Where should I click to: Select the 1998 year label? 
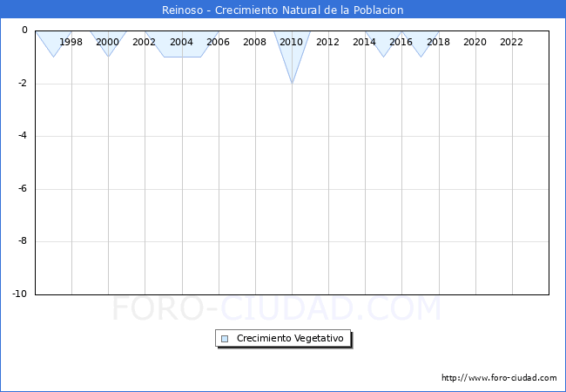(71, 42)
